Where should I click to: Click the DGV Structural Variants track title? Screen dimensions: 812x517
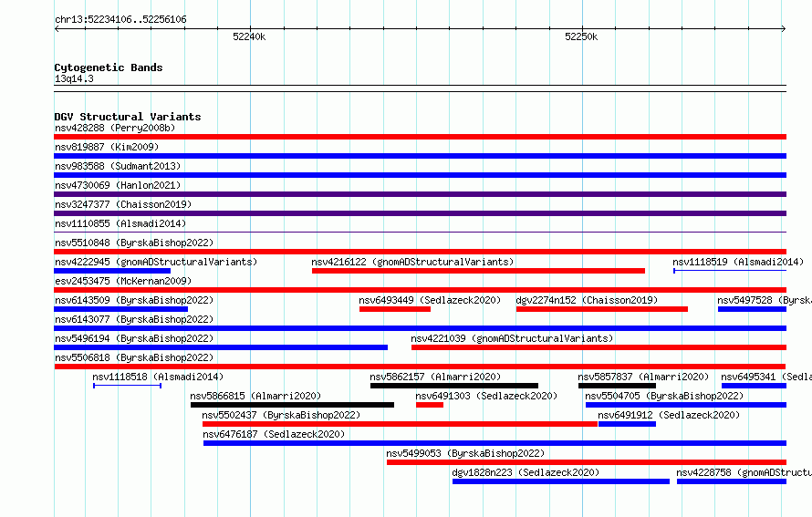[x=128, y=117]
